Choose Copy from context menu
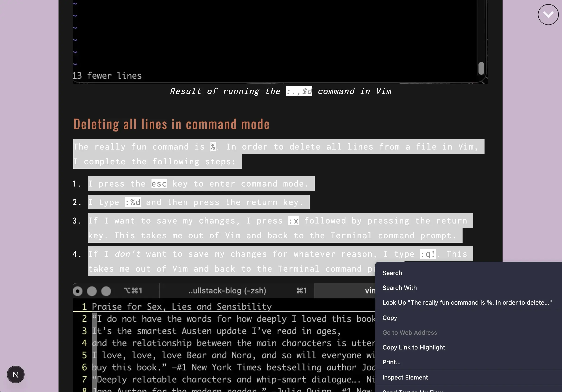 click(389, 318)
